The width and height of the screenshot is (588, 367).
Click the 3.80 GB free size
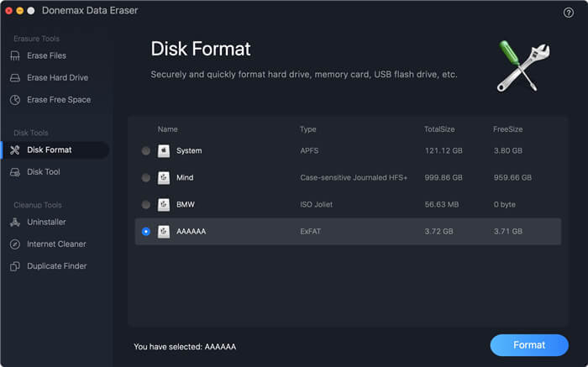(x=508, y=150)
